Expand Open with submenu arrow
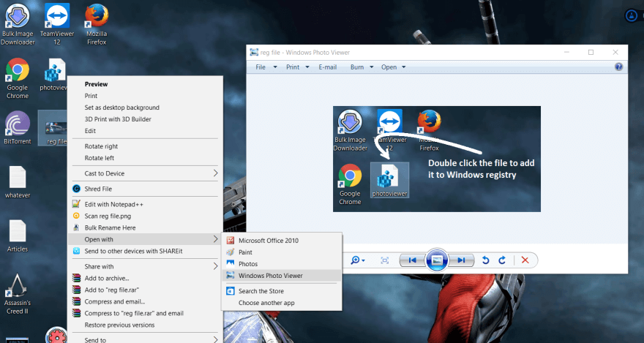This screenshot has height=343, width=644. [215, 239]
